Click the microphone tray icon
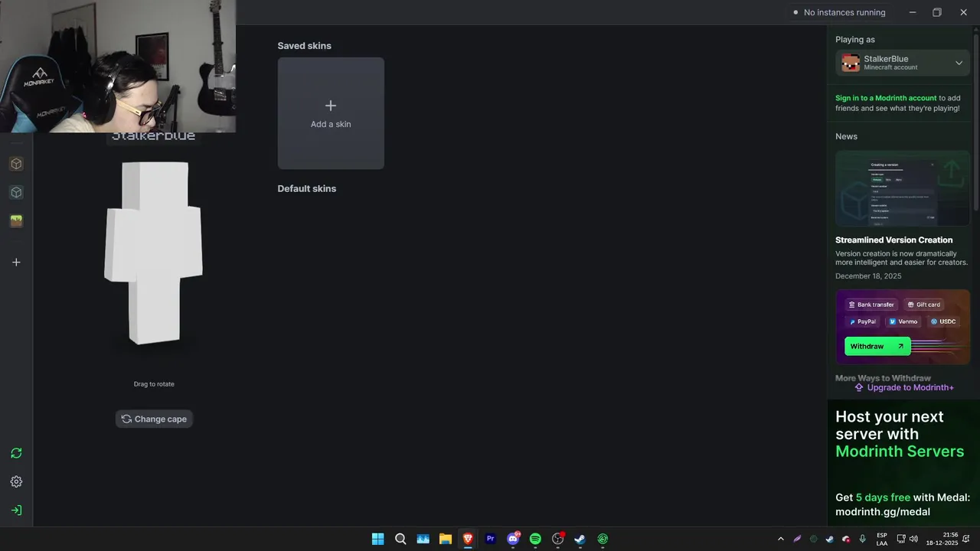980x551 pixels. [863, 539]
